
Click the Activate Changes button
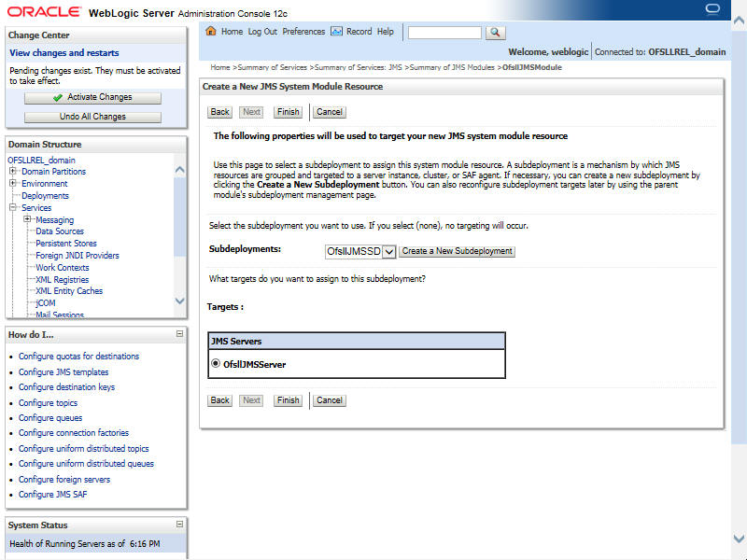click(92, 98)
